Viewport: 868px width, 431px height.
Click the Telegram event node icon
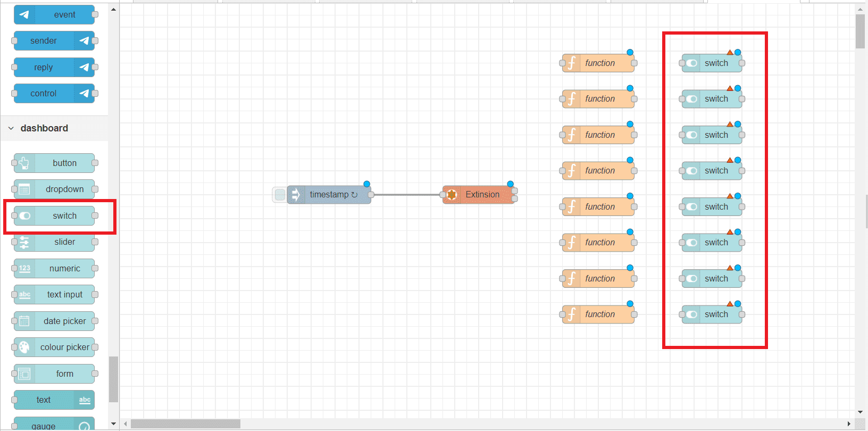24,15
